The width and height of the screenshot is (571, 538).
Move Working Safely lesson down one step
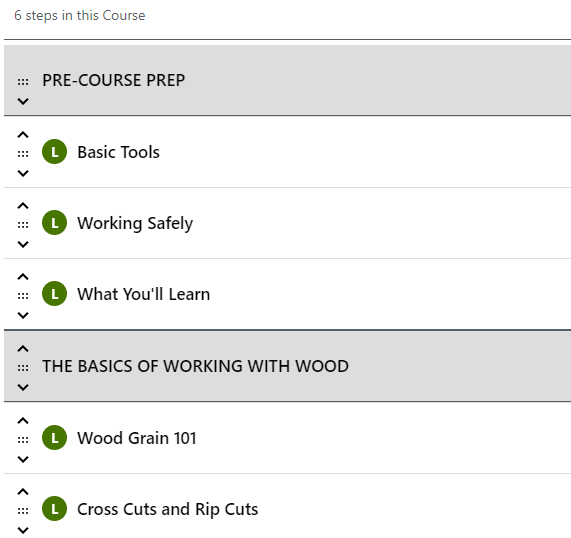[x=23, y=244]
